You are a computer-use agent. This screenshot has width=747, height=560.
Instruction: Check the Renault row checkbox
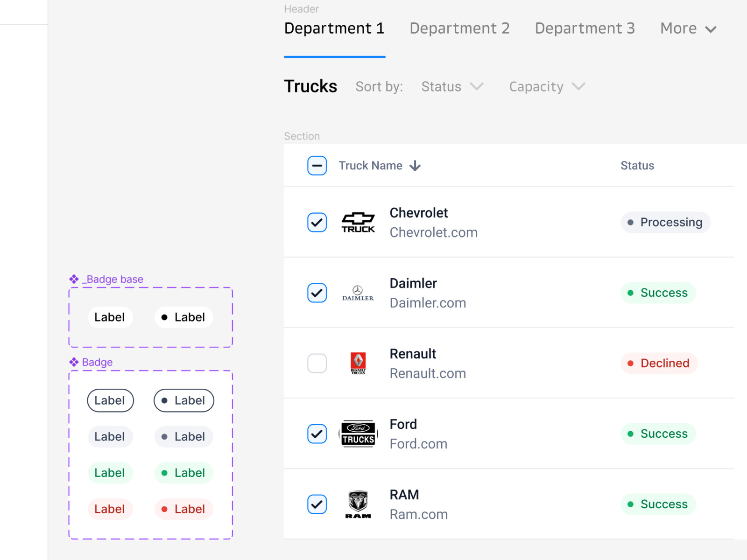[x=317, y=364]
